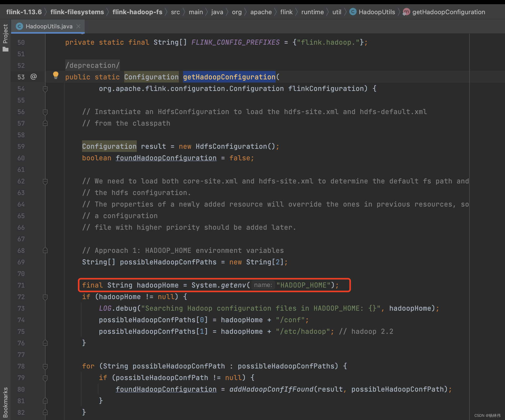Close the HadoopUtils.java tab
The image size is (505, 420).
78,26
